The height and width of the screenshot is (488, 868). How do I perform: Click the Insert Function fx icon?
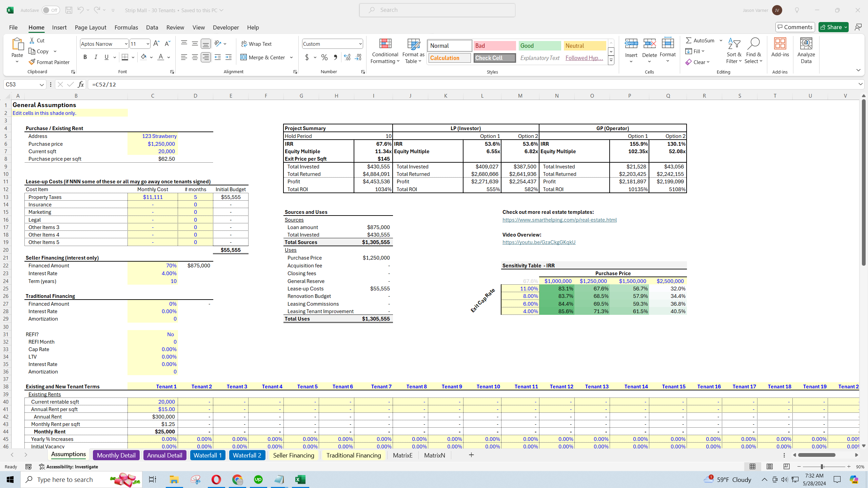click(x=81, y=84)
